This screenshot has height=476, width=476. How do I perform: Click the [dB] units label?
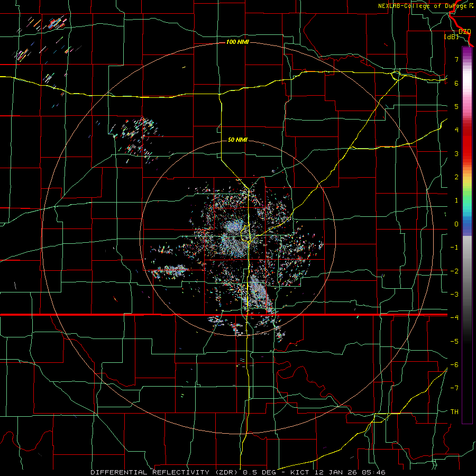pyautogui.click(x=451, y=37)
